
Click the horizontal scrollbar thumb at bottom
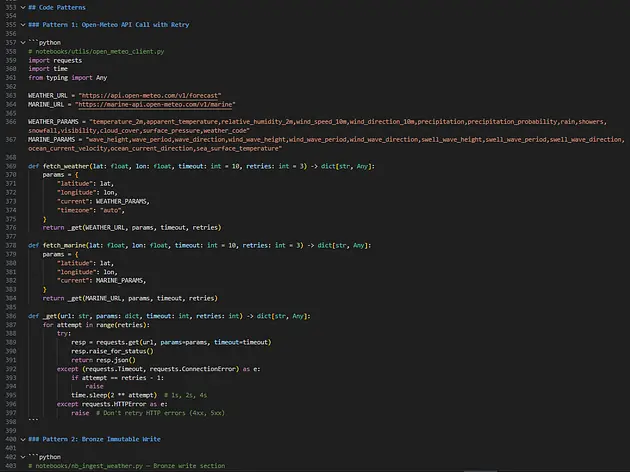coord(481,470)
